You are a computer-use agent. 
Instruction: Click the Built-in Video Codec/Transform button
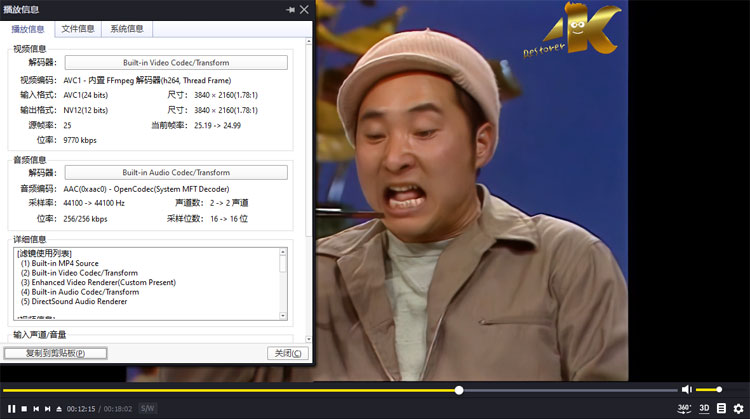176,63
